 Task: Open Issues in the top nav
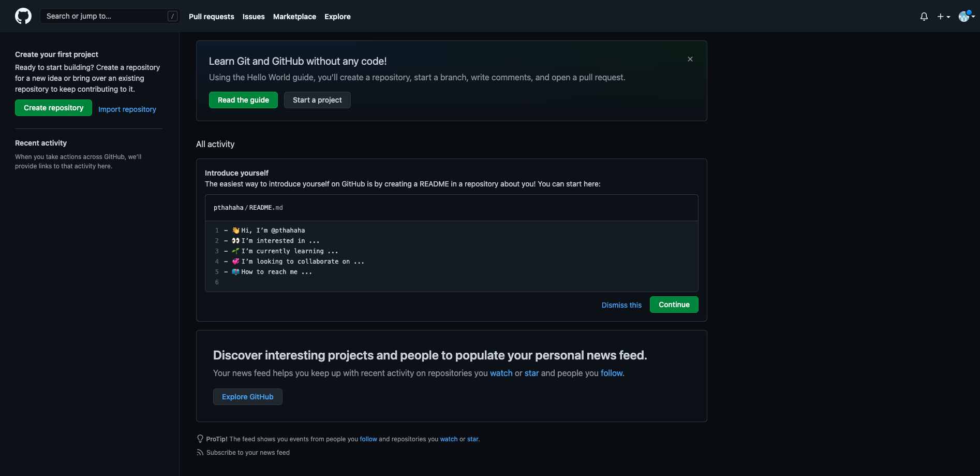254,17
